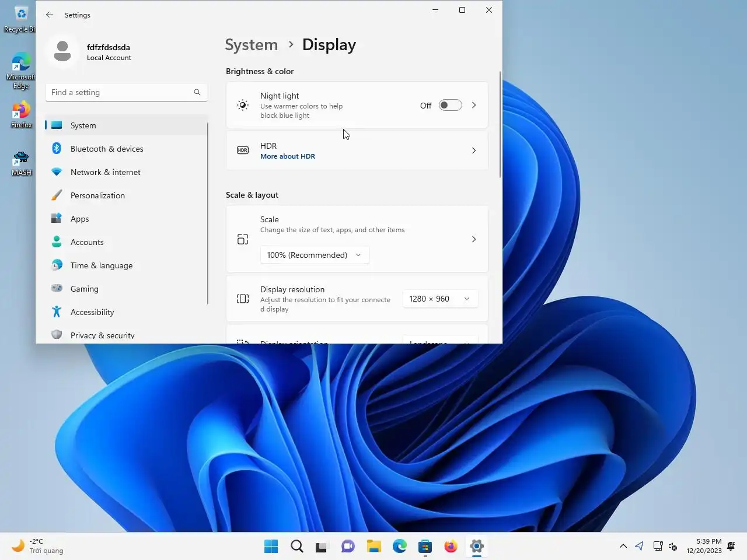This screenshot has height=560, width=747.
Task: Open network and volume quick settings
Action: [665, 546]
